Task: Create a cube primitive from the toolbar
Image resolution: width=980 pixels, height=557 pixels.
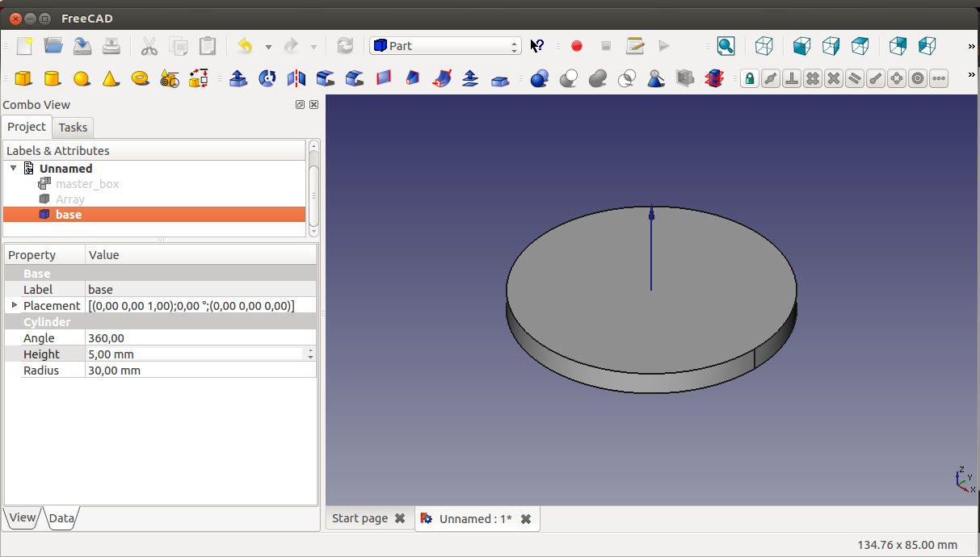Action: tap(23, 78)
